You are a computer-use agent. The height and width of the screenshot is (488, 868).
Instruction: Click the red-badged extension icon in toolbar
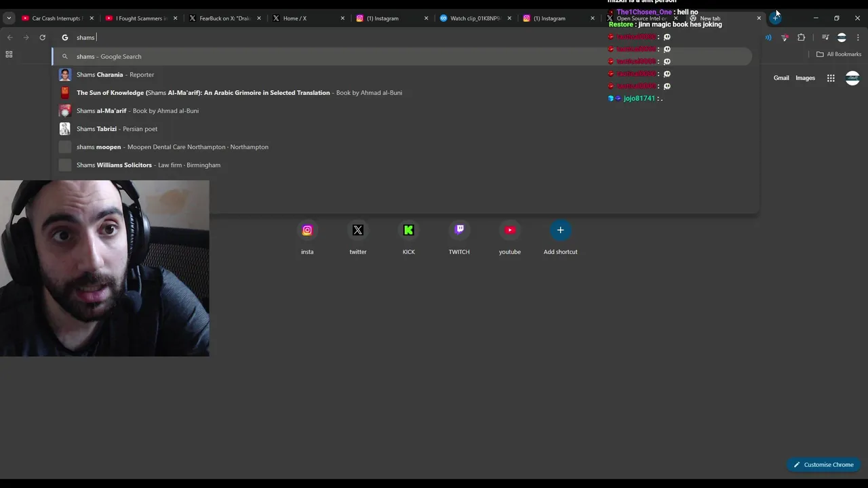[785, 37]
